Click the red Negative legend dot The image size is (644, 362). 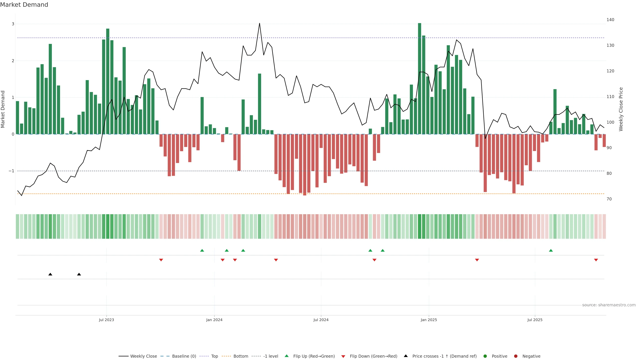pyautogui.click(x=516, y=356)
